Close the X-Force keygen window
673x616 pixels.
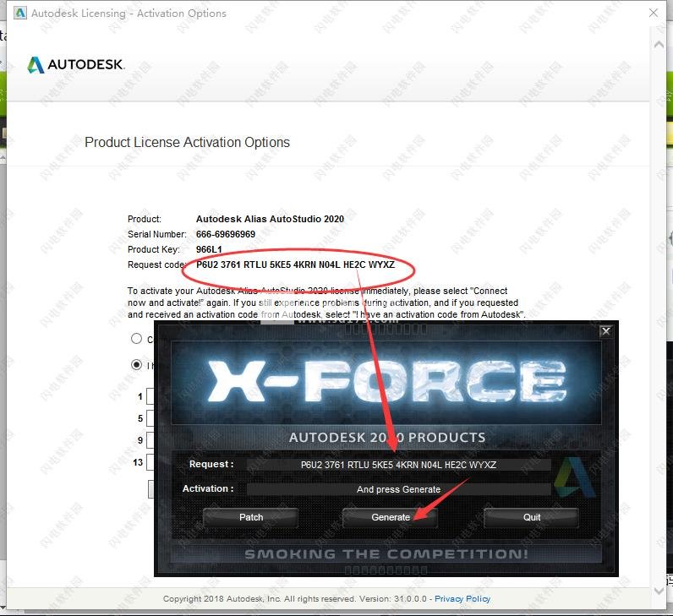605,331
